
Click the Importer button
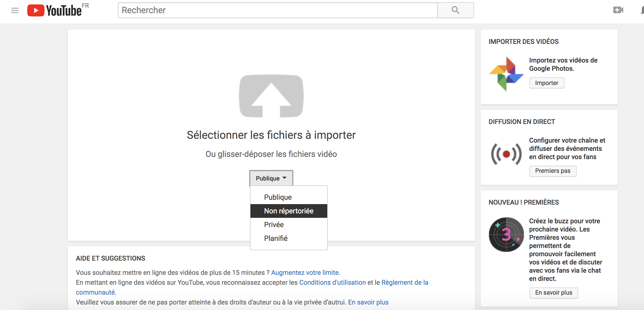pos(547,83)
